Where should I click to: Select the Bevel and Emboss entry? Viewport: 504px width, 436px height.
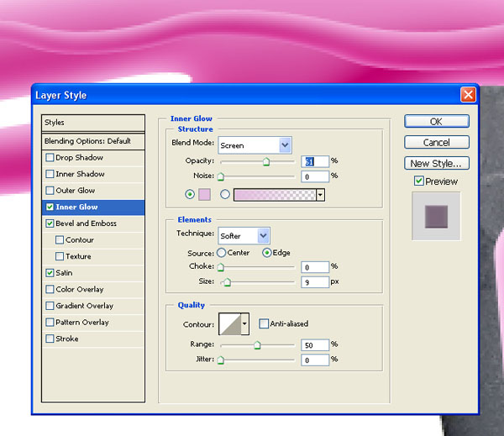coord(93,223)
